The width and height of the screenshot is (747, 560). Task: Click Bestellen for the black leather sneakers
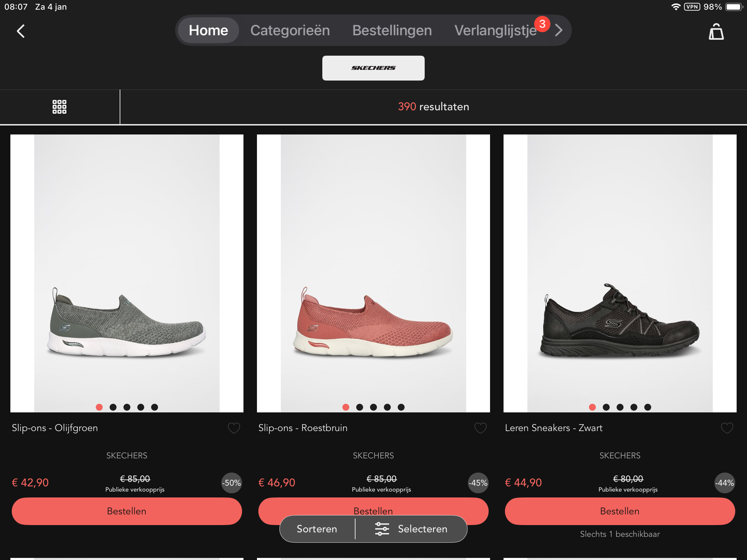click(x=619, y=511)
